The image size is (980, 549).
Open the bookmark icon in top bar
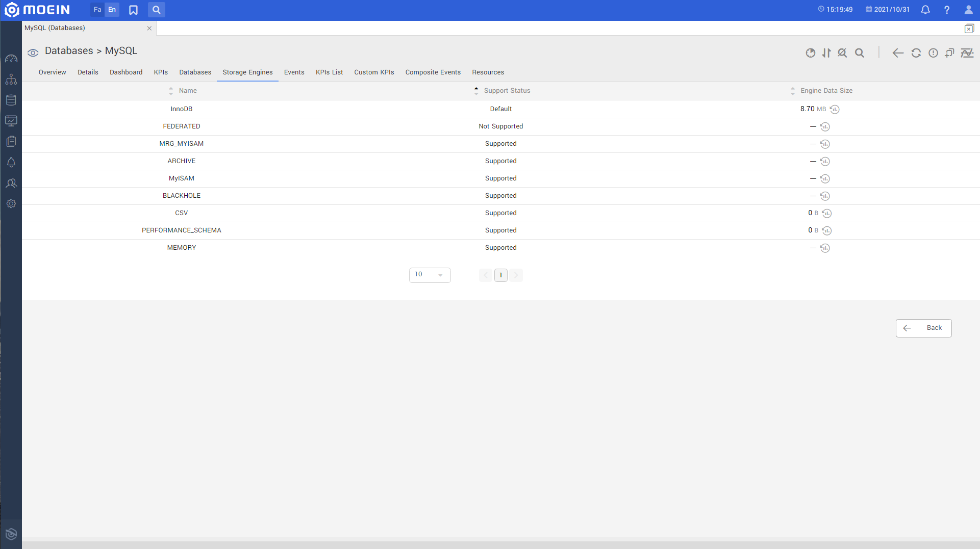point(133,10)
